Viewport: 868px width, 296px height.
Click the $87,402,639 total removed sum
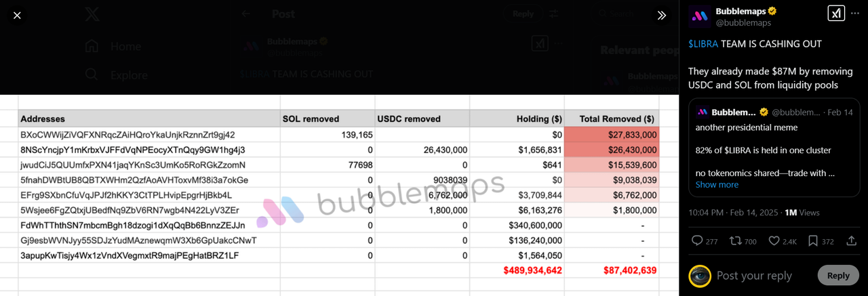(x=630, y=270)
